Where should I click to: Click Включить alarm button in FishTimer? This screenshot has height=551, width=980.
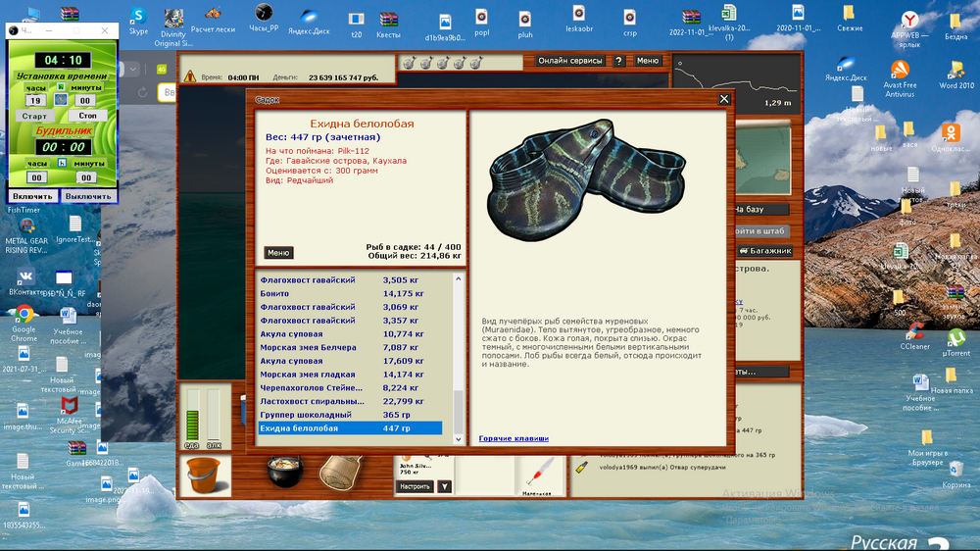tap(32, 196)
